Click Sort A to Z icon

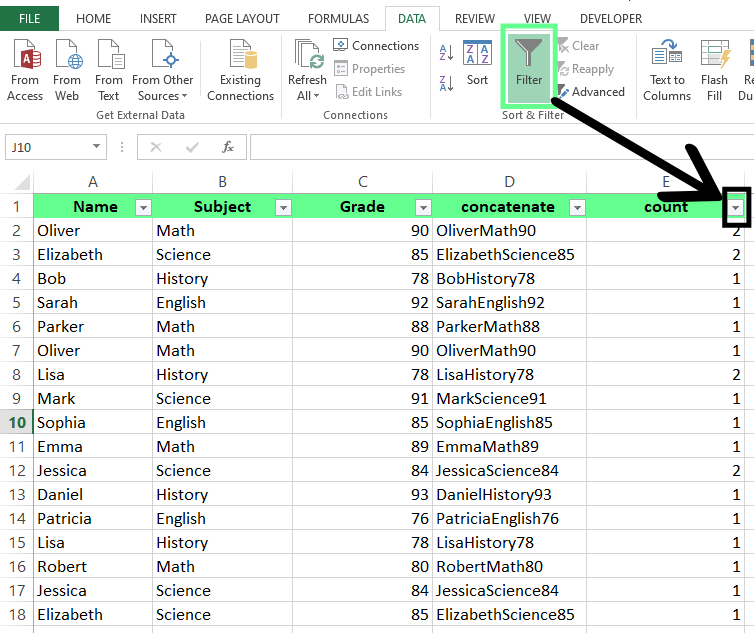pos(446,55)
